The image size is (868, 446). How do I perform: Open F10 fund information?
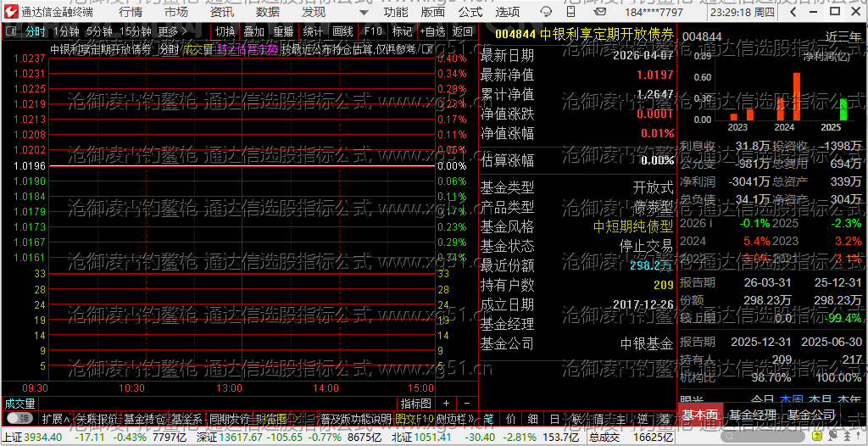coord(373,31)
